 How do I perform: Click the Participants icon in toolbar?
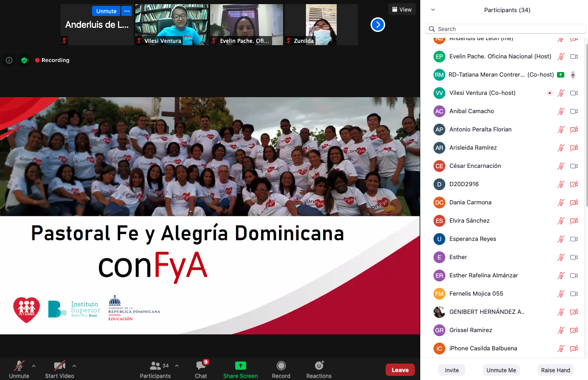(x=155, y=366)
